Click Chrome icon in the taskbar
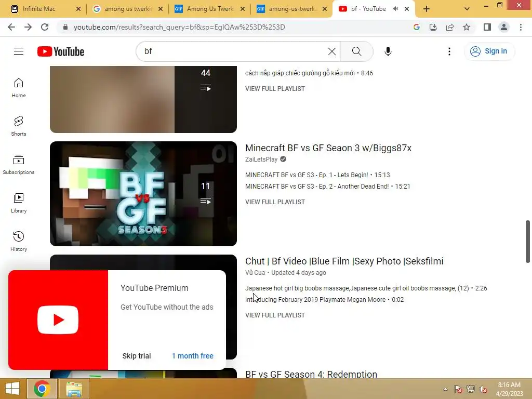Image resolution: width=532 pixels, height=399 pixels. [42, 389]
